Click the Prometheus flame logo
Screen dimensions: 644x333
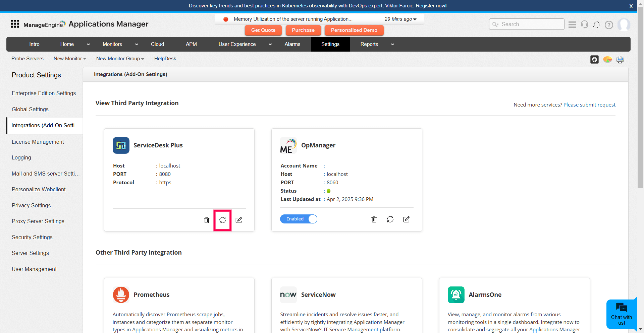click(121, 295)
